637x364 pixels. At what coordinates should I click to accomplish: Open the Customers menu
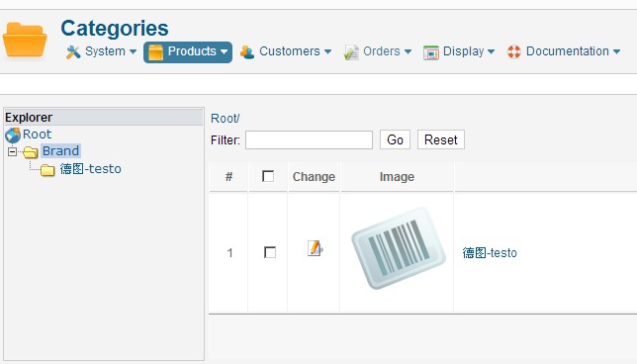286,51
